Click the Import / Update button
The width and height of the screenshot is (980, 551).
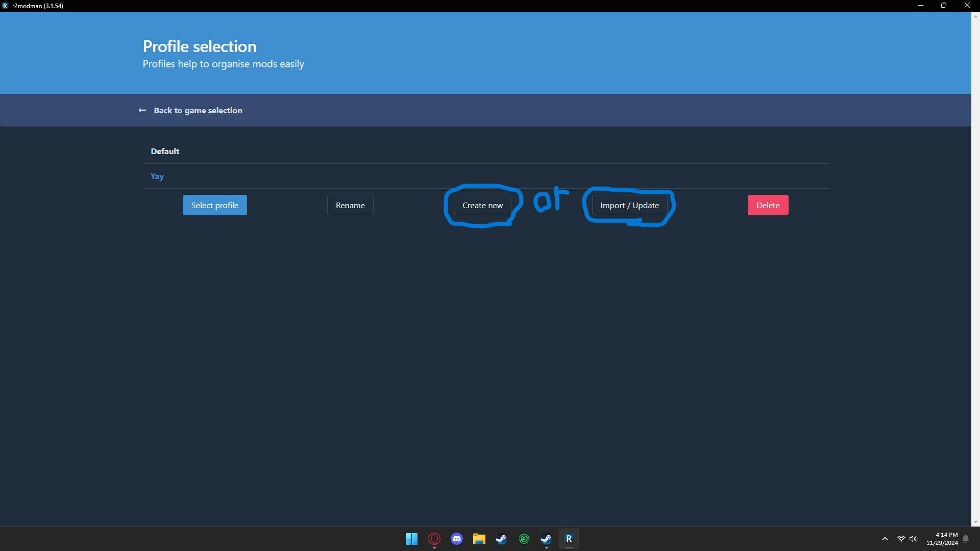(x=629, y=205)
